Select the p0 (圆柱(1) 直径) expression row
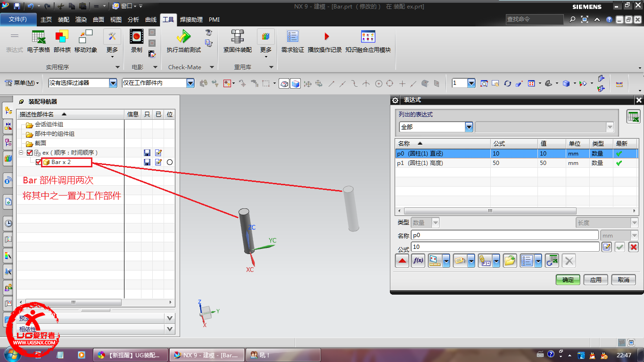Viewport: 644px width, 362px height. pos(516,154)
